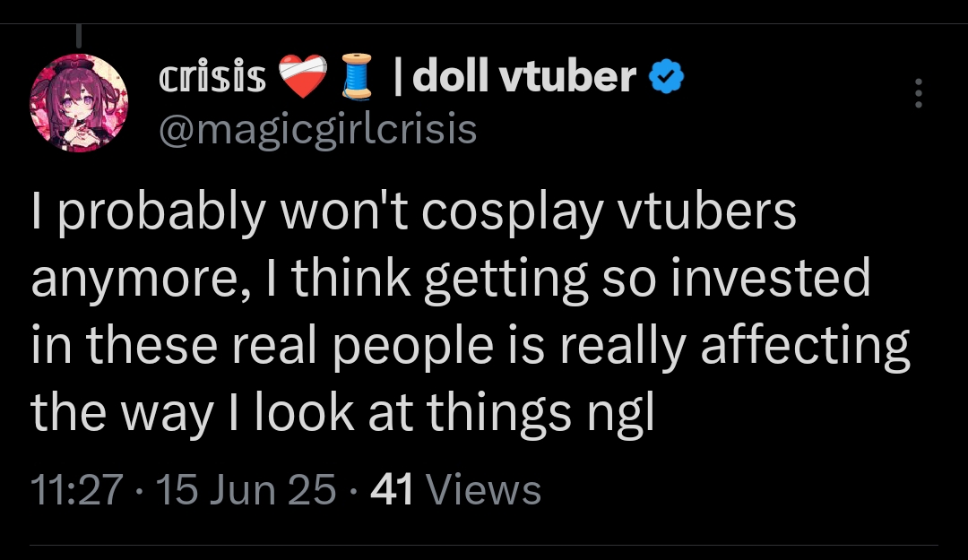Image resolution: width=968 pixels, height=560 pixels.
Task: Click the word "affecting" in the tweet
Action: tap(806, 346)
